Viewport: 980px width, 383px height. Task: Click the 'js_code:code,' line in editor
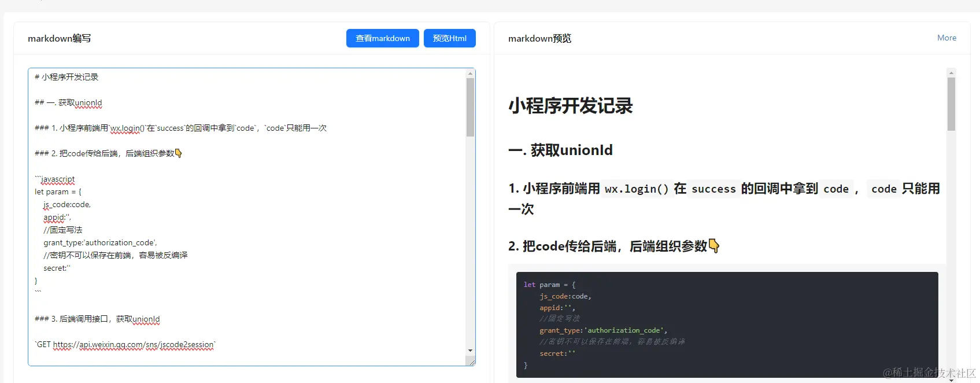[67, 204]
